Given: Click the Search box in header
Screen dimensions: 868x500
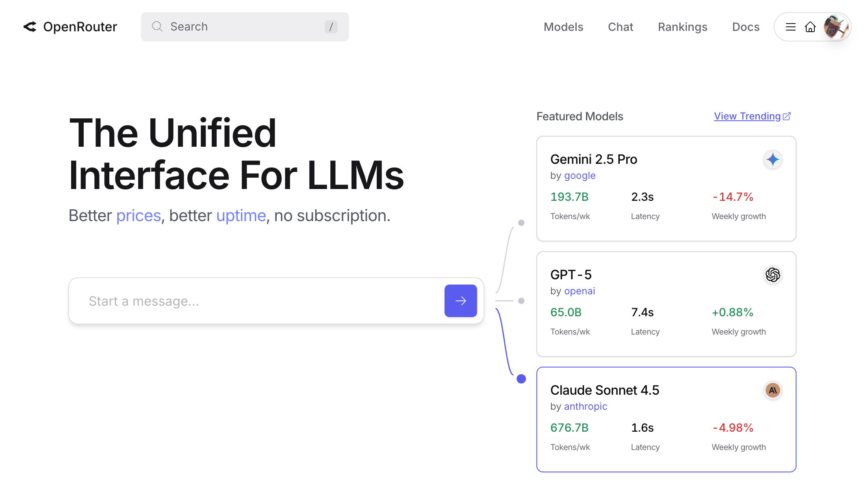Looking at the screenshot, I should [x=244, y=27].
